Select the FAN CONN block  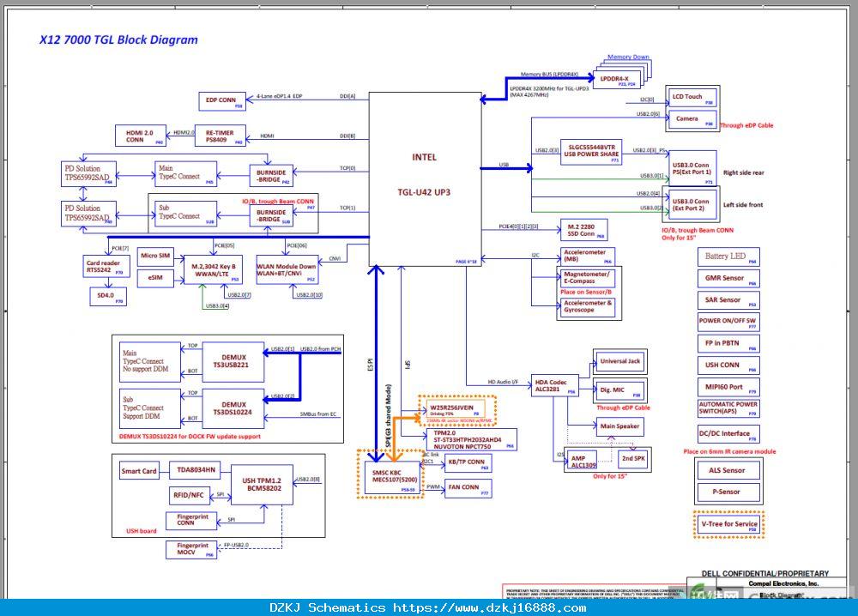click(x=468, y=488)
